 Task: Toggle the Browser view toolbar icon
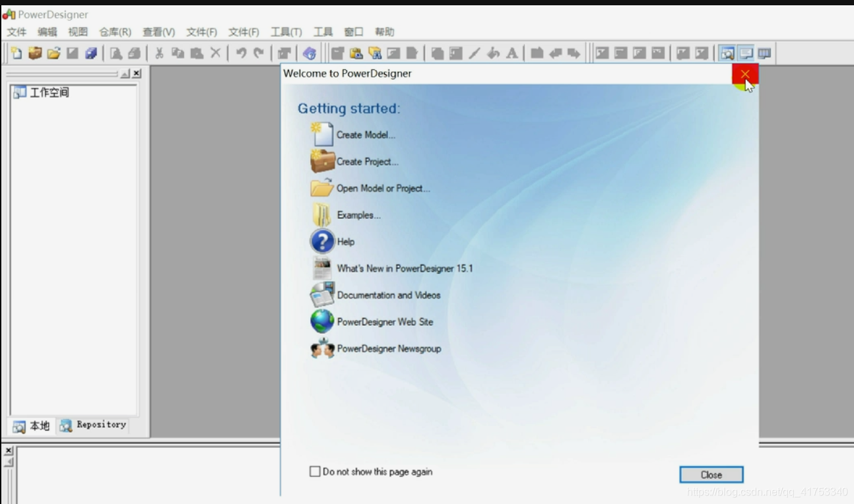(x=727, y=53)
